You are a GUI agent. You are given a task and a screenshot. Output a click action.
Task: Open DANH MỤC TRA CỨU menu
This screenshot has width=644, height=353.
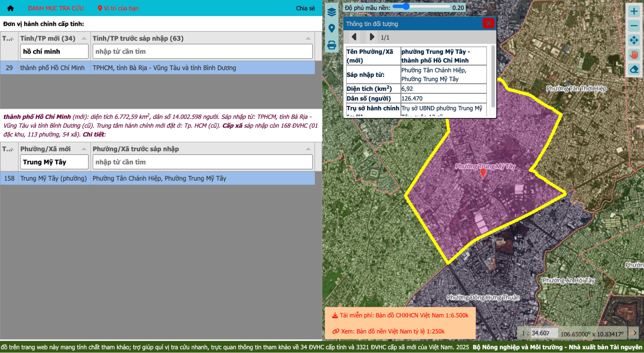click(56, 8)
